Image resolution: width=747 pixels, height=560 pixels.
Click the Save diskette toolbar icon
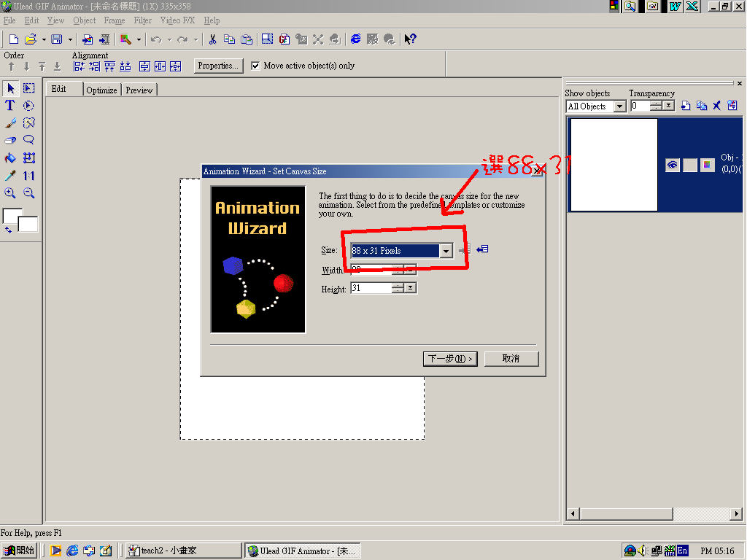[57, 39]
